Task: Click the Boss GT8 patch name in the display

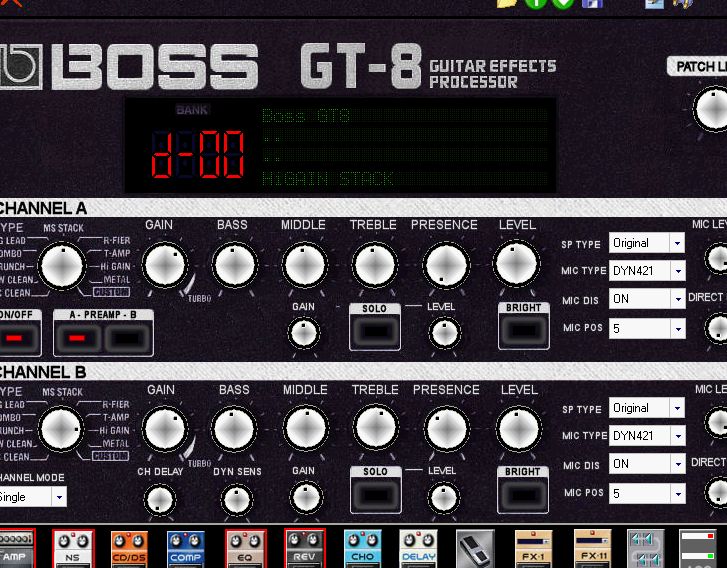Action: [306, 115]
